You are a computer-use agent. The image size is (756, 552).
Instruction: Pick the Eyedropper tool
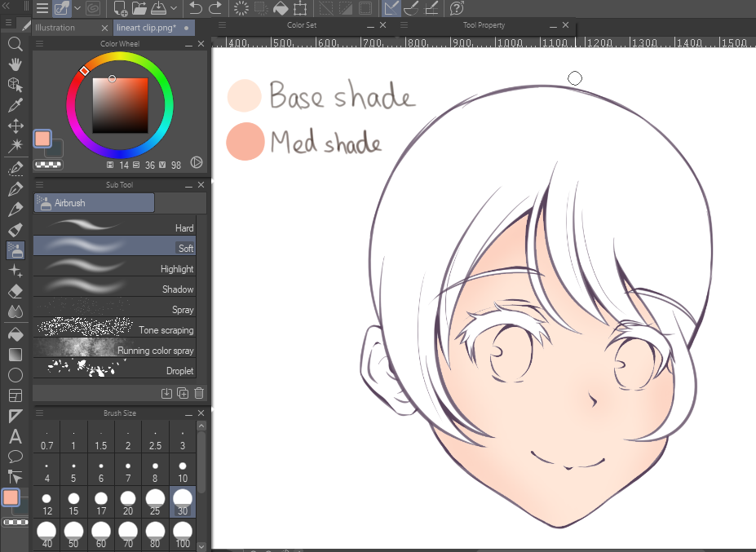point(15,105)
